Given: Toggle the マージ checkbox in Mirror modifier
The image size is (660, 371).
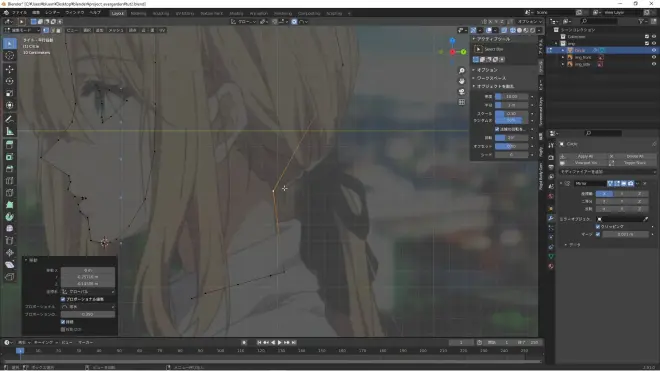Looking at the screenshot, I should tap(598, 234).
